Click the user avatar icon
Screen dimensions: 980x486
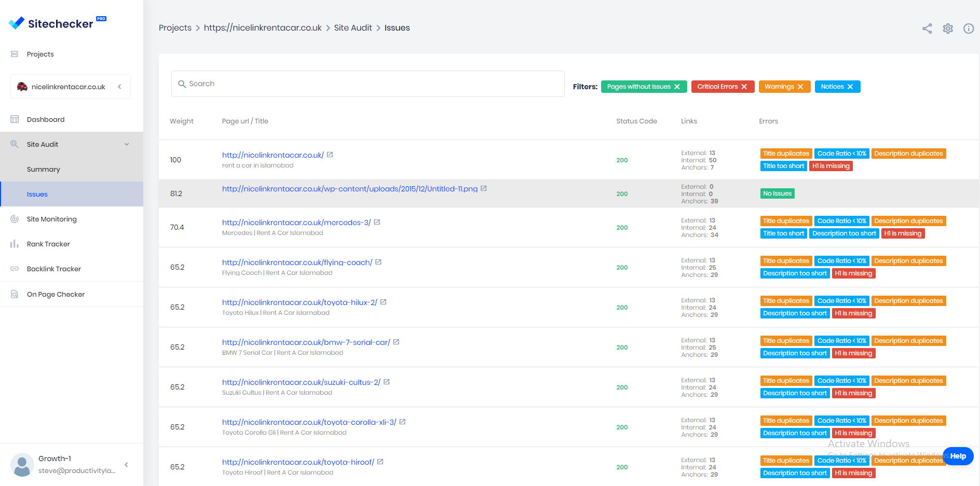pos(22,465)
